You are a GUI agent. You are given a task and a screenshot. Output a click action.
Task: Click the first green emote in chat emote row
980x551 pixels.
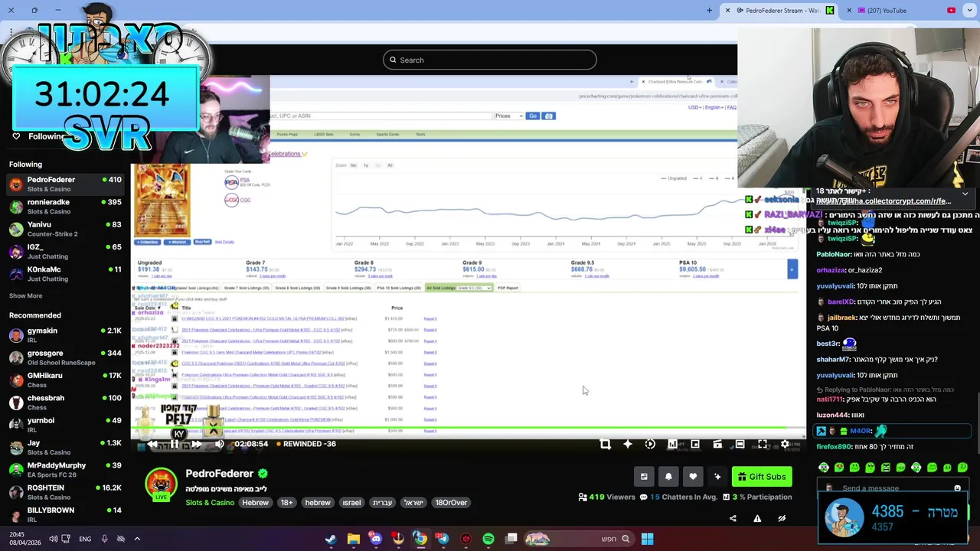point(824,467)
